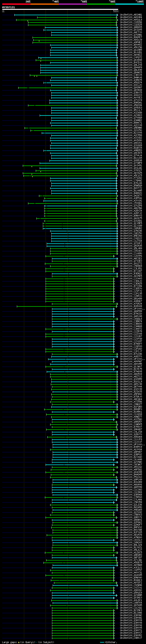Select the UniRef100_A3Z488 label
The image size is (146, 644).
tap(131, 113)
